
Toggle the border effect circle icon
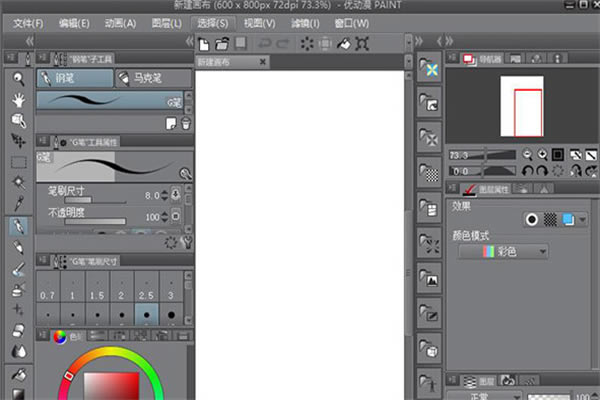click(x=531, y=219)
